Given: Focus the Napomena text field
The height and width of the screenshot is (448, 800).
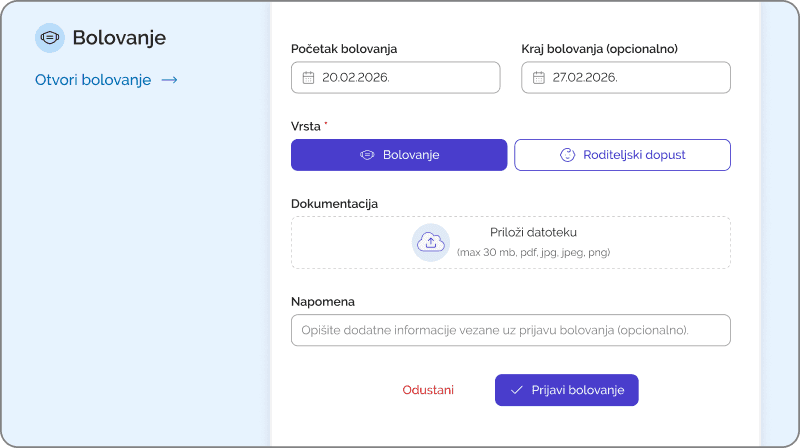Looking at the screenshot, I should [511, 330].
